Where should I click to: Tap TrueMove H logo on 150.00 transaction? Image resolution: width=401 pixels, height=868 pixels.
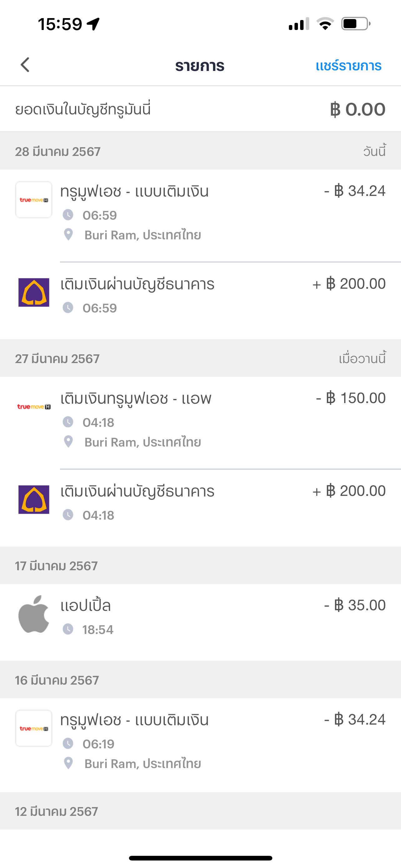coord(34,407)
